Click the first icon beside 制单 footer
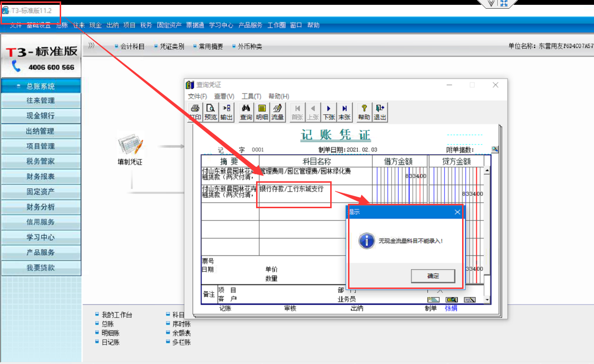The height and width of the screenshot is (364, 594). 433,300
